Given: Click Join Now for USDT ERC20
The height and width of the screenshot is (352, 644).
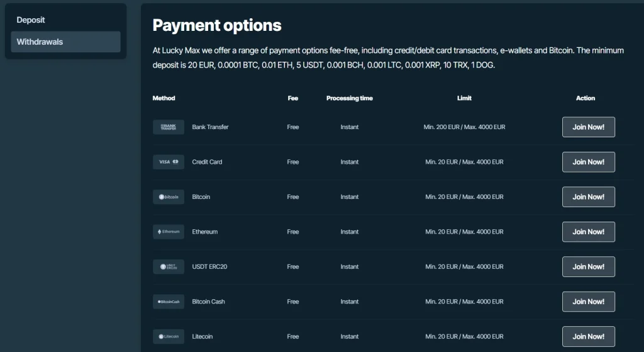Looking at the screenshot, I should click(589, 267).
